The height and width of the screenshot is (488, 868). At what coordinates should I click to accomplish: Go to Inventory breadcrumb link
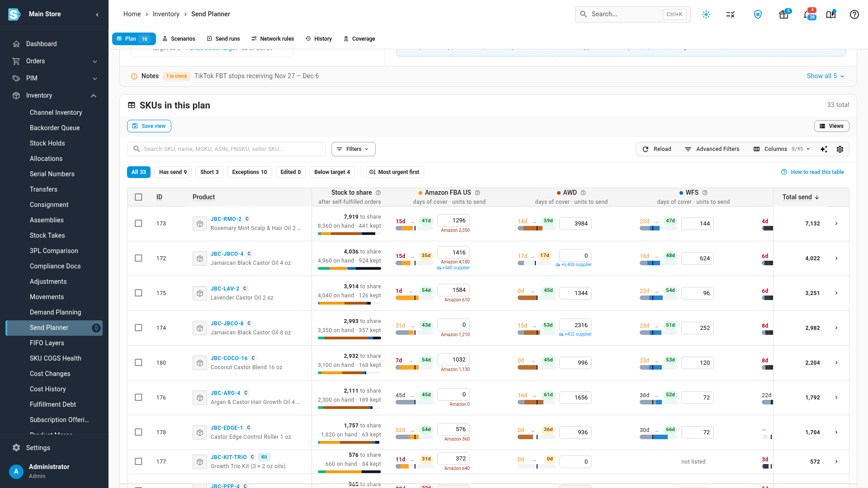pyautogui.click(x=166, y=14)
